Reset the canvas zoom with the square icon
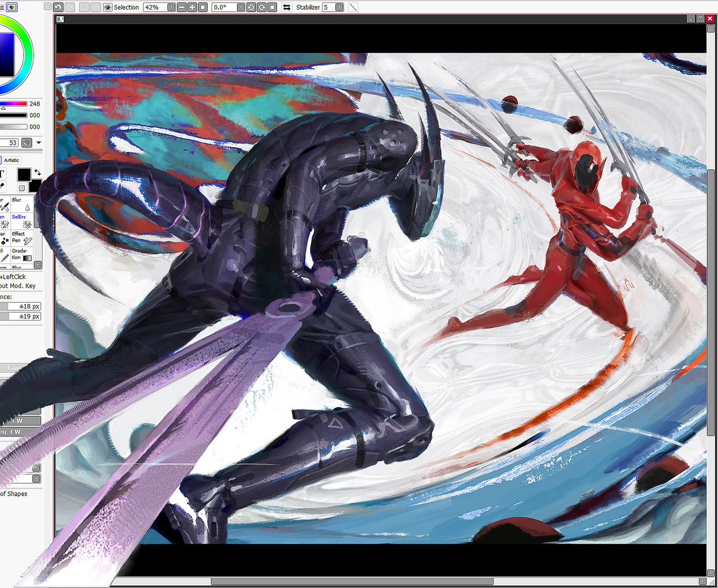The width and height of the screenshot is (718, 588). 203,7
